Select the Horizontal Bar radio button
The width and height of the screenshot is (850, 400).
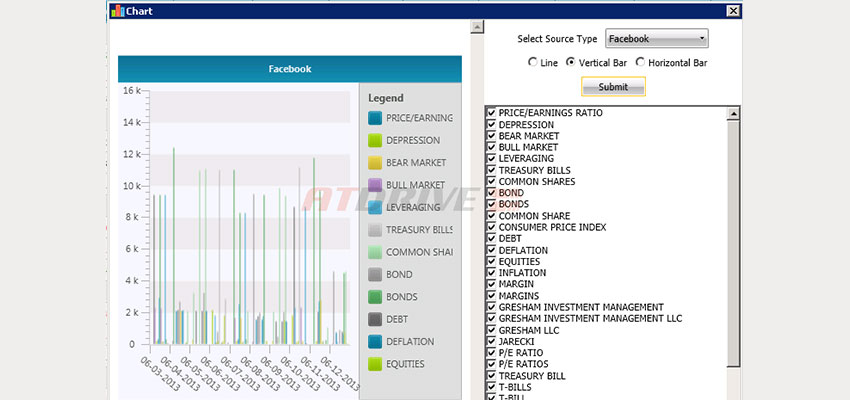[640, 62]
